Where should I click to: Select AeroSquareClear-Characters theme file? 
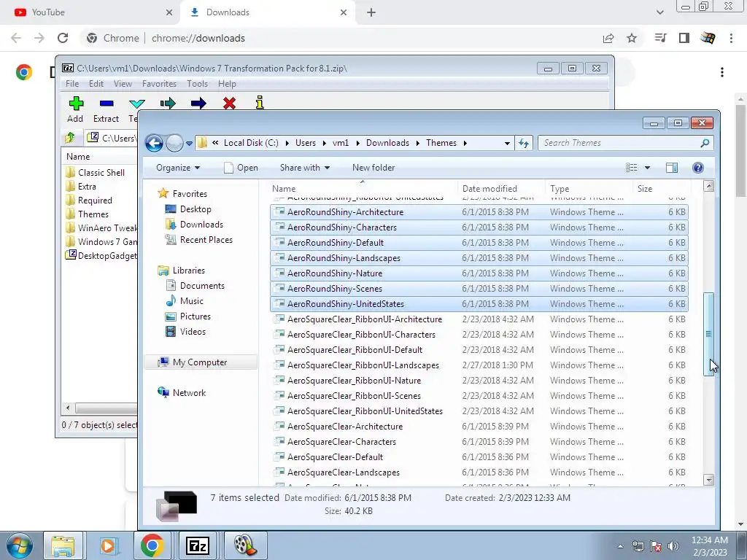479,442
